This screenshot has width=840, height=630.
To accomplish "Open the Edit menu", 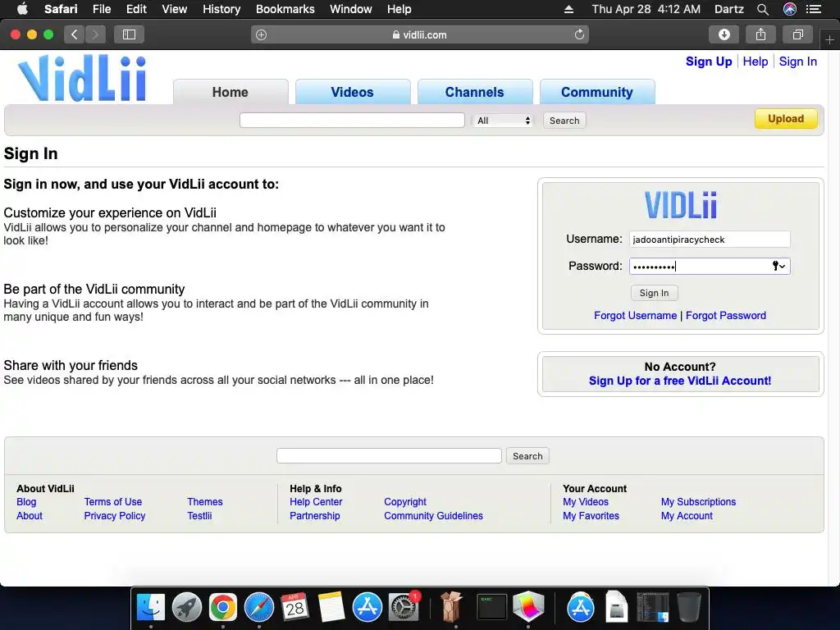I will pos(136,9).
